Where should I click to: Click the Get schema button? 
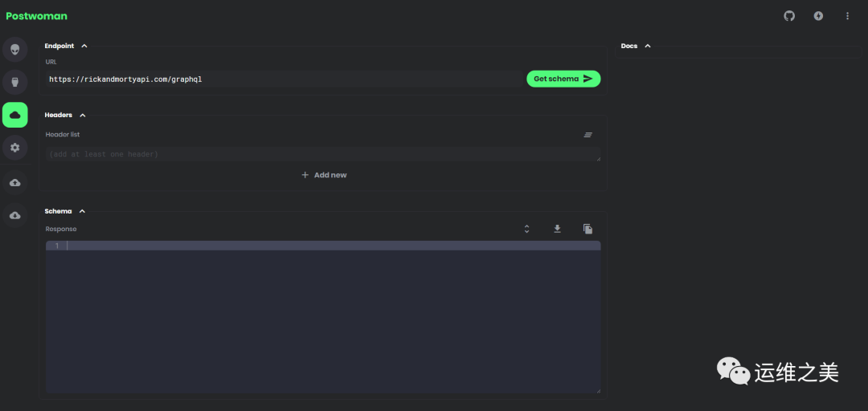tap(563, 79)
